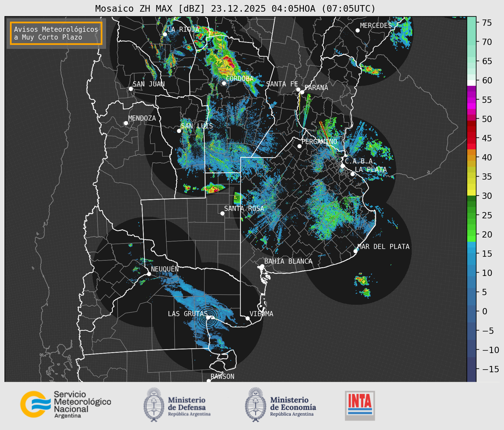Select the Mendoza city marker dot
The height and width of the screenshot is (430, 504).
126,123
